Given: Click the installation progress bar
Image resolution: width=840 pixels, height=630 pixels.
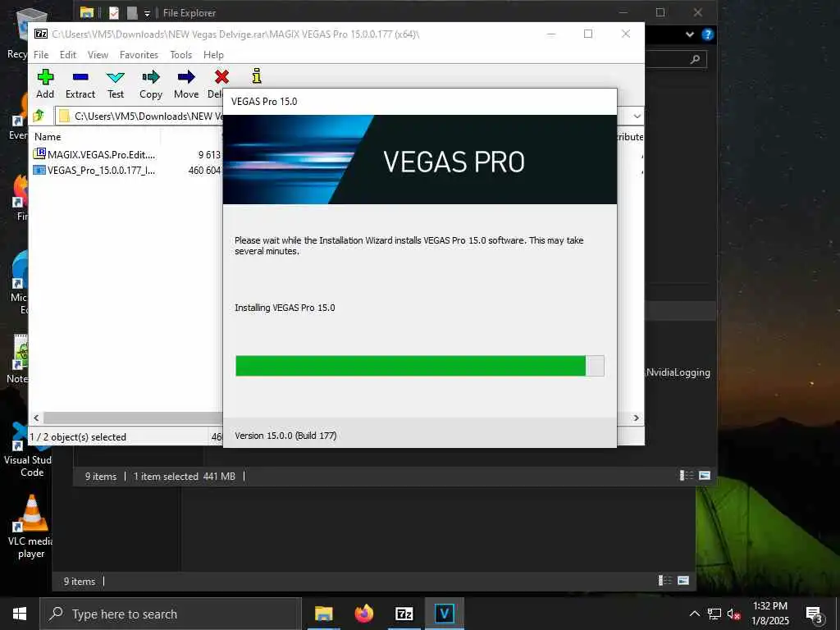Looking at the screenshot, I should point(419,366).
